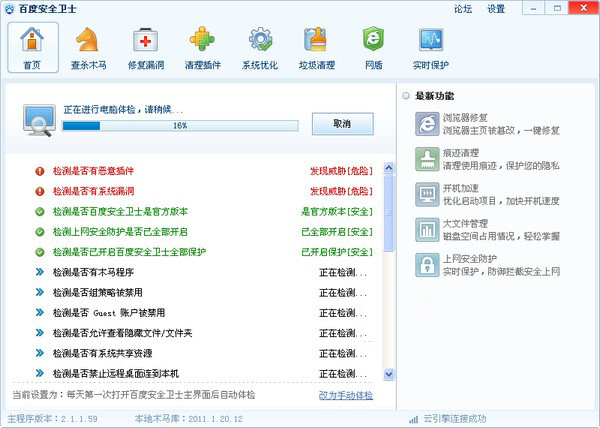Open the 浏览器修复 browser repair icon
This screenshot has height=428, width=600.
tap(427, 123)
